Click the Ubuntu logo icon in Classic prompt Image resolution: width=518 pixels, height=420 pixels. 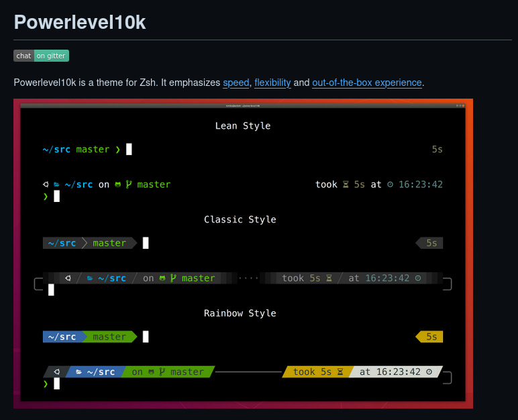coord(68,278)
